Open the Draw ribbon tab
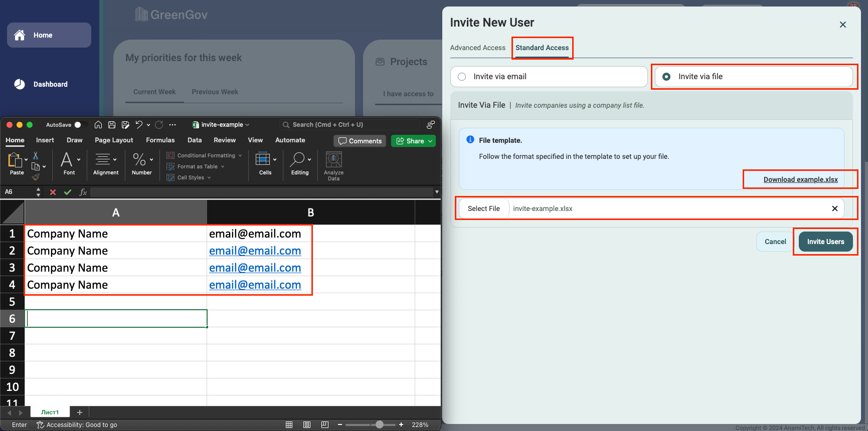 coord(75,140)
